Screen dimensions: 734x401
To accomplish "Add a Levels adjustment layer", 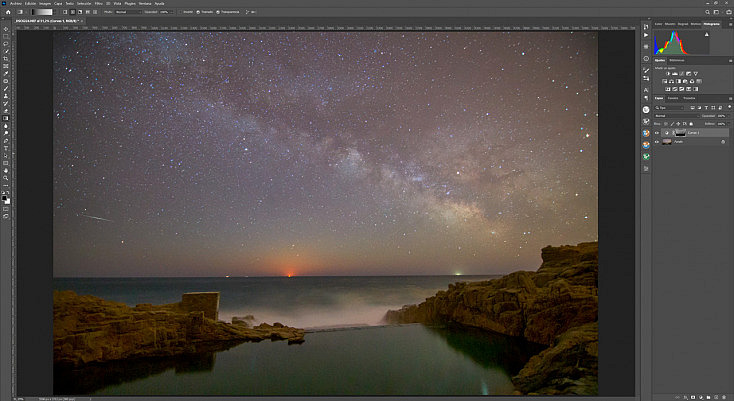I will (675, 74).
